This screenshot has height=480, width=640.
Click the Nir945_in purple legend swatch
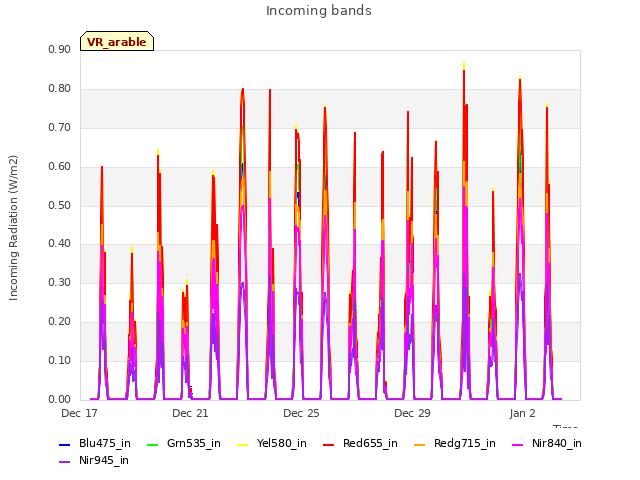pos(64,462)
